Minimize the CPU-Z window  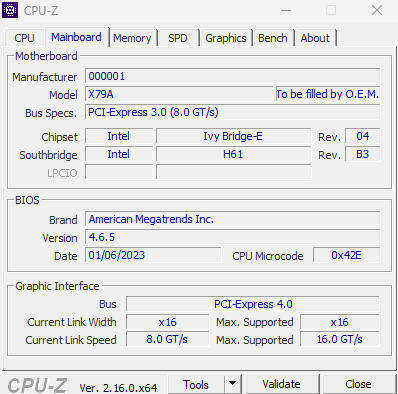(x=286, y=11)
